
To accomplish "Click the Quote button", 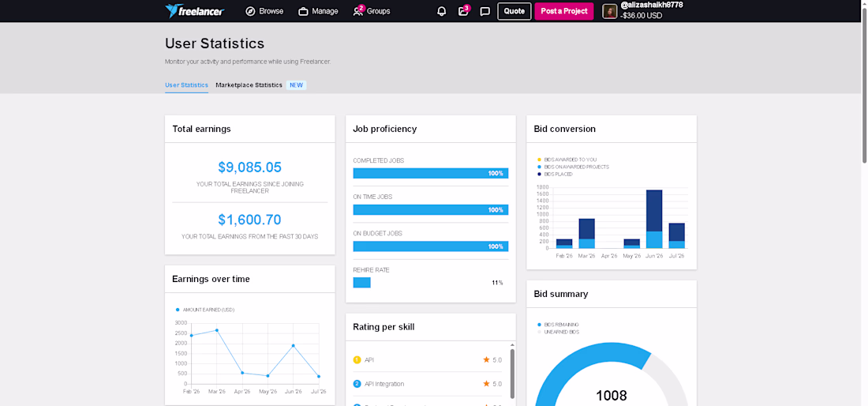I will coord(514,11).
